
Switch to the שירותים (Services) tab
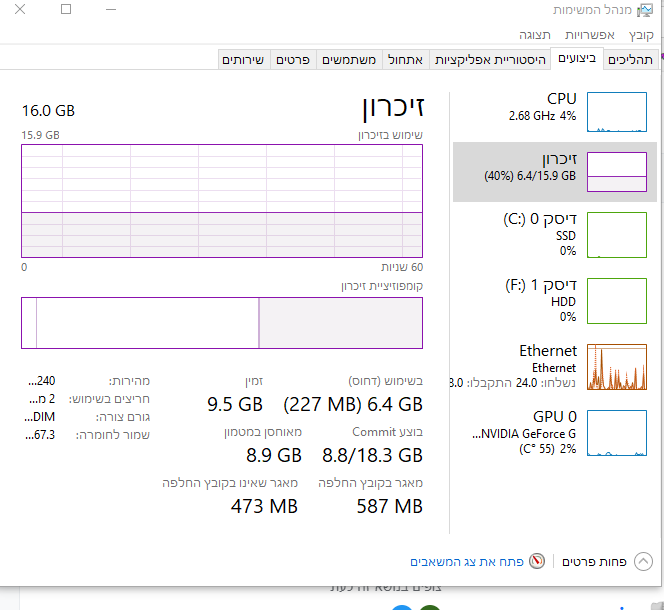pyautogui.click(x=243, y=60)
